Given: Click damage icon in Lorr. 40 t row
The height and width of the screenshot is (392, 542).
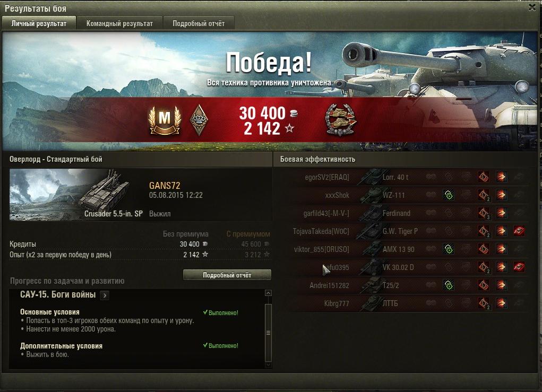Looking at the screenshot, I should [x=501, y=177].
